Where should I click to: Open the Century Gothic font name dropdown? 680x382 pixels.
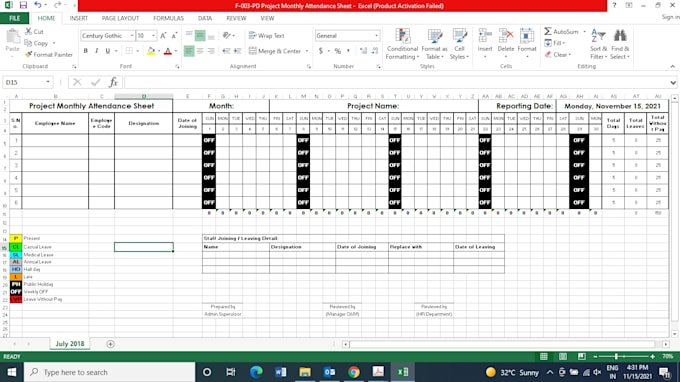click(x=132, y=36)
